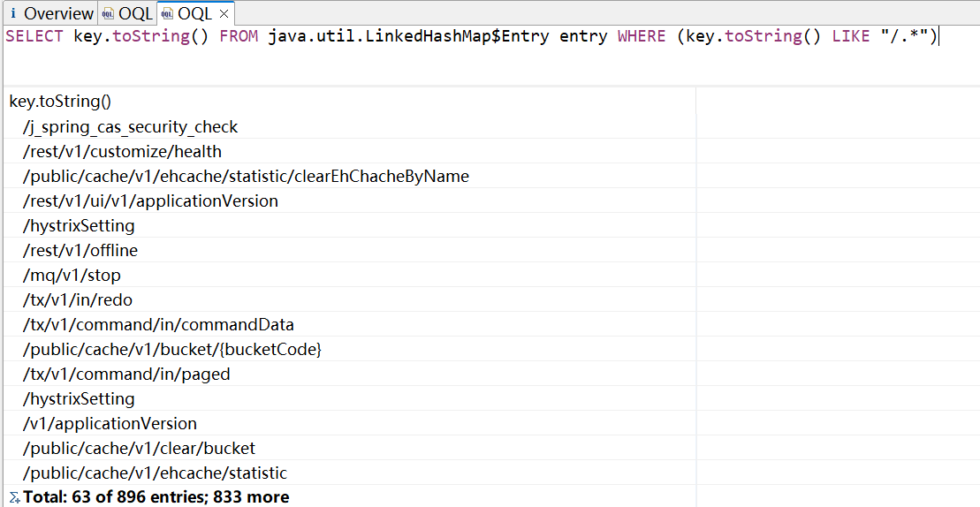Select the /public/cache/v1/clear/bucket row
Viewport: 980px width, 507px height.
pyautogui.click(x=139, y=449)
